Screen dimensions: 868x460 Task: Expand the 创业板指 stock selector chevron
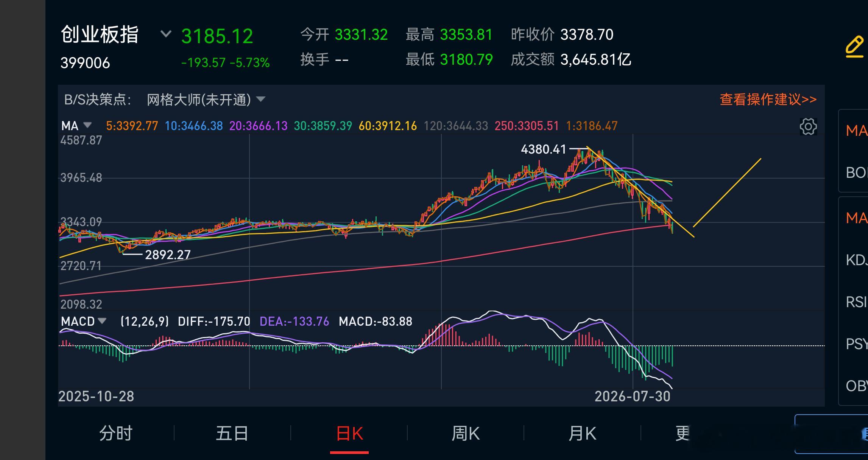[166, 34]
